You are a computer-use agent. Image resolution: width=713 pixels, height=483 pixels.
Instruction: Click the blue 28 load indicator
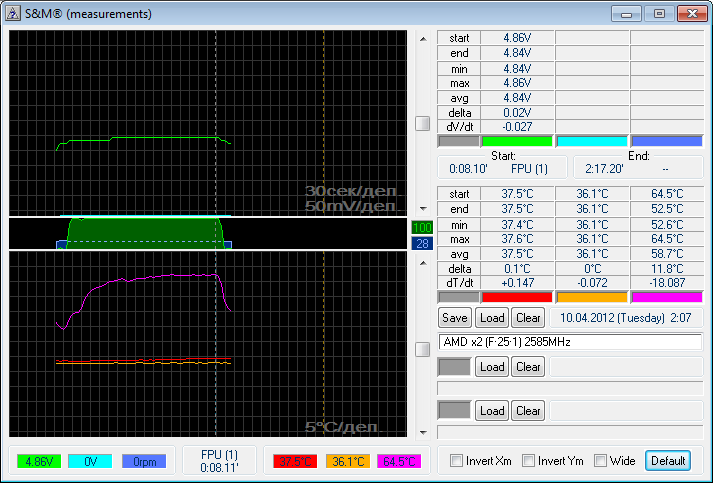pos(422,244)
